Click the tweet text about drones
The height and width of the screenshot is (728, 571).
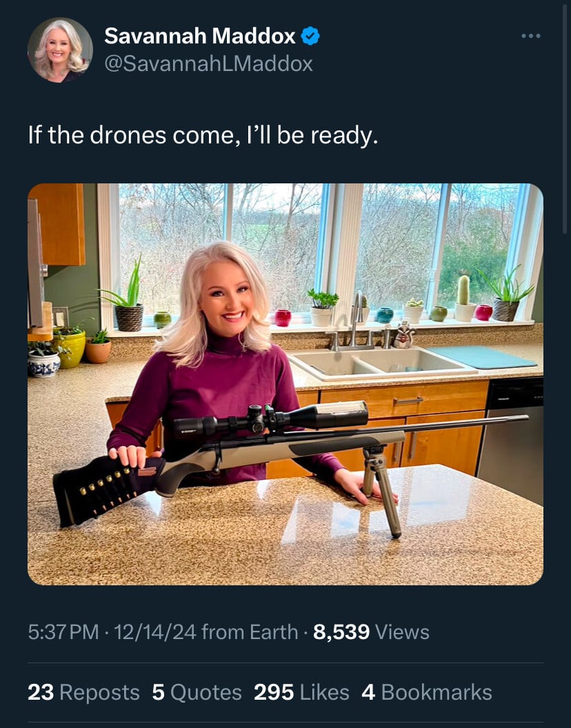pos(203,134)
